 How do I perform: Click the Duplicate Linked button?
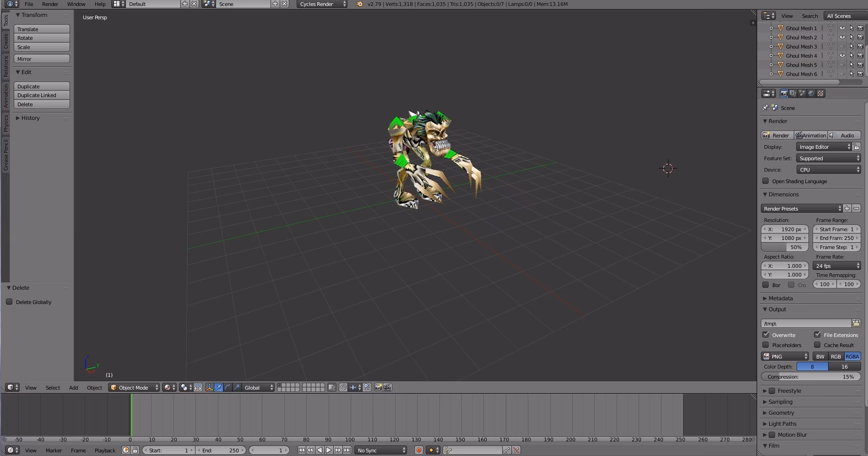(42, 95)
